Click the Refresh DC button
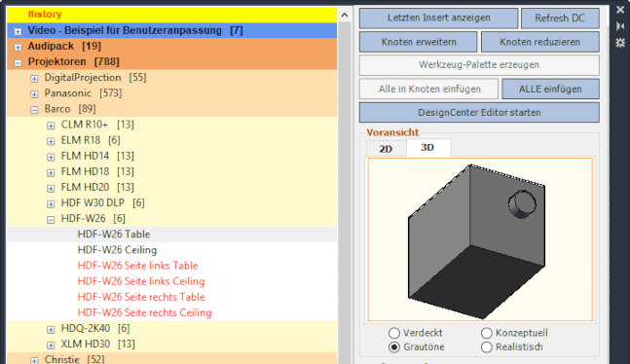The height and width of the screenshot is (364, 630). (x=560, y=18)
